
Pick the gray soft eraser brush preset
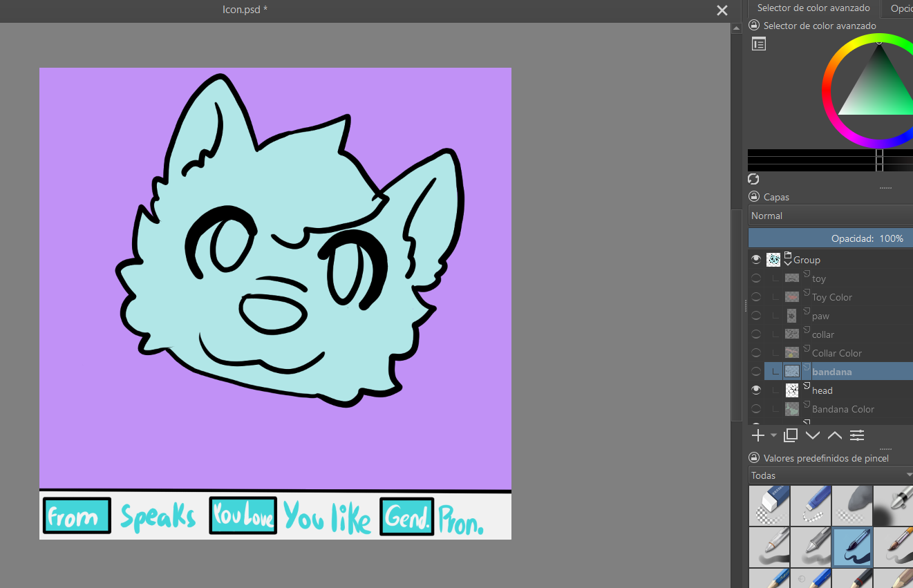852,506
